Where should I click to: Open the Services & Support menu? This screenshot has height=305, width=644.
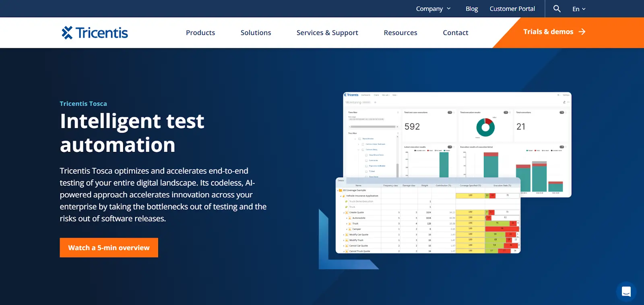[327, 33]
